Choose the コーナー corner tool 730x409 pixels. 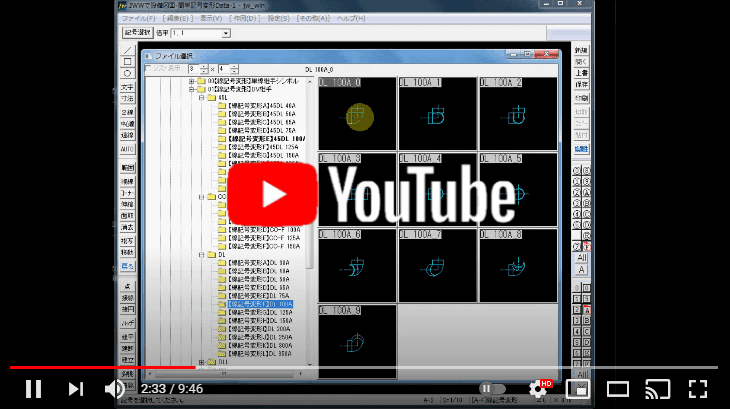click(127, 193)
